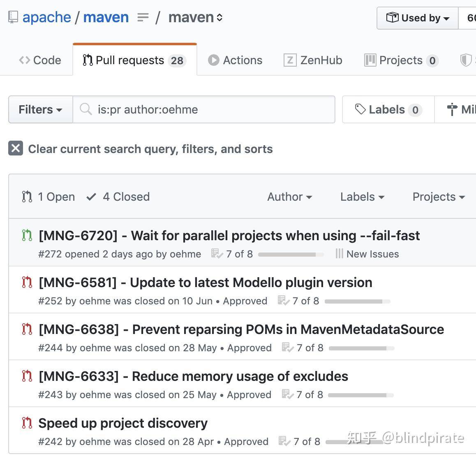Image resolution: width=476 pixels, height=459 pixels.
Task: Expand the Author filter dropdown
Action: click(290, 197)
